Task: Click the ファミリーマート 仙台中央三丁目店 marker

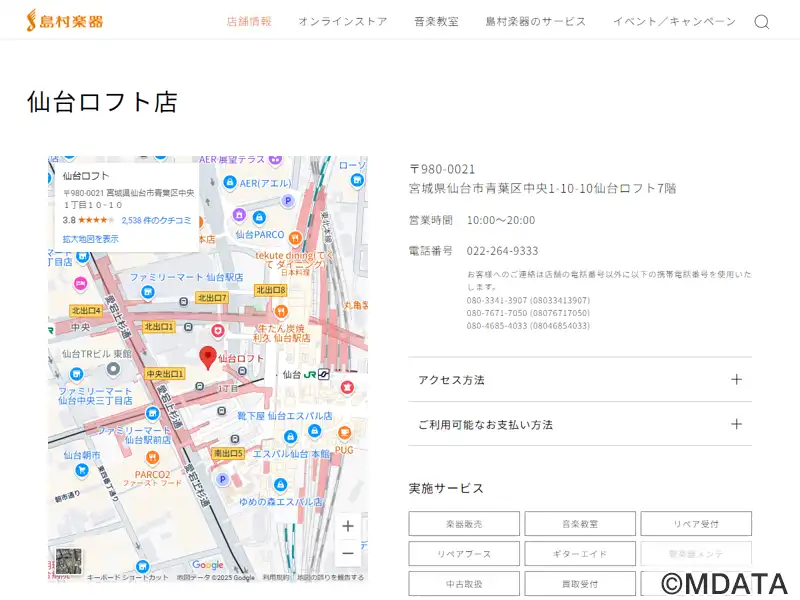Action: 76,374
